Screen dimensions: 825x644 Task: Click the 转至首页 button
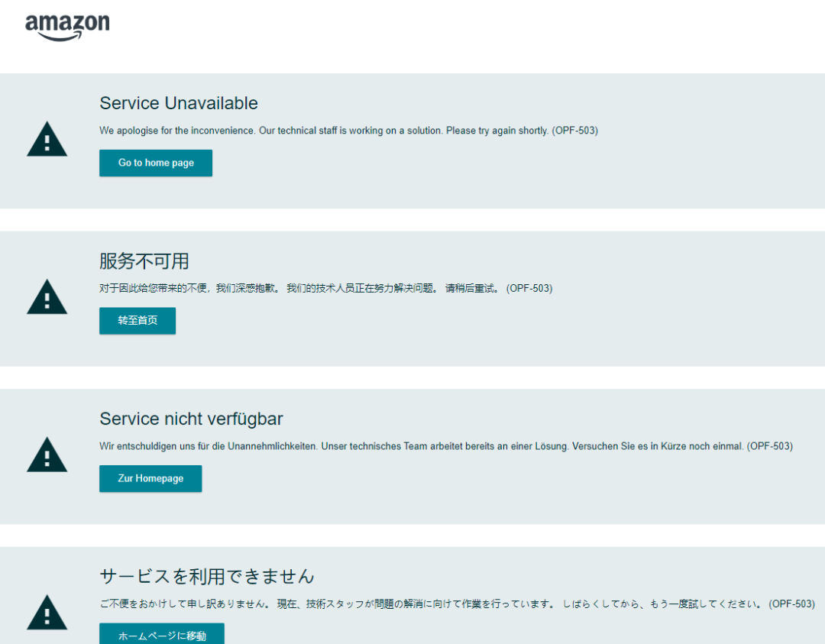point(137,321)
